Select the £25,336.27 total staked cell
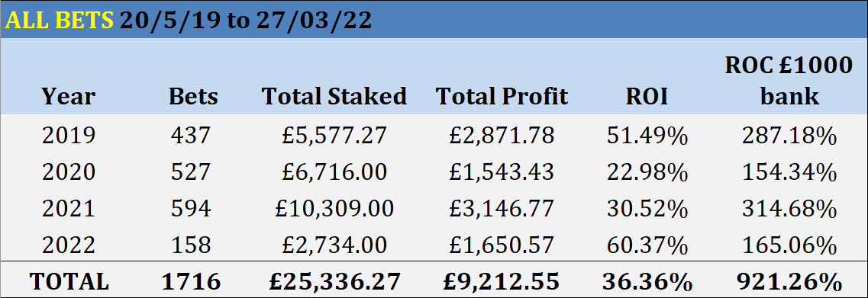 334,282
